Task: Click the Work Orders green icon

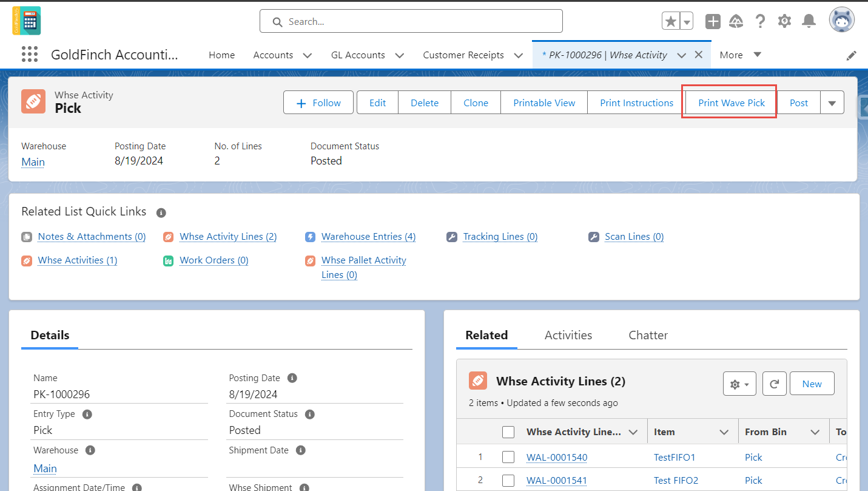Action: [x=168, y=260]
